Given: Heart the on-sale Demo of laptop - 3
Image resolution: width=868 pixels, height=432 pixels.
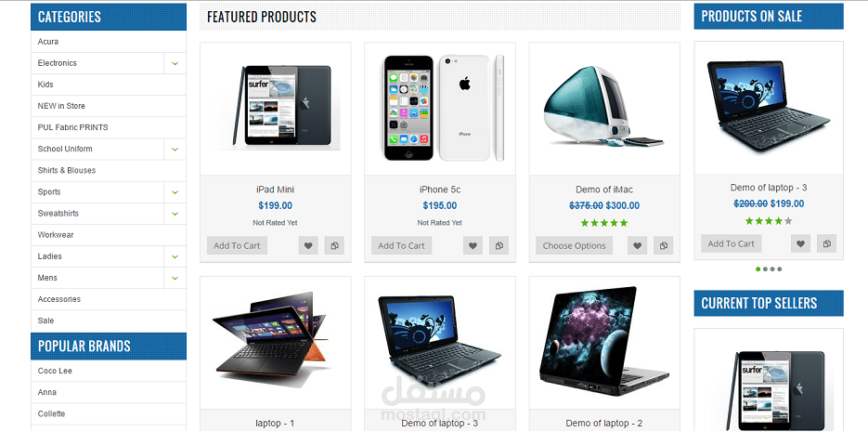Looking at the screenshot, I should 800,243.
